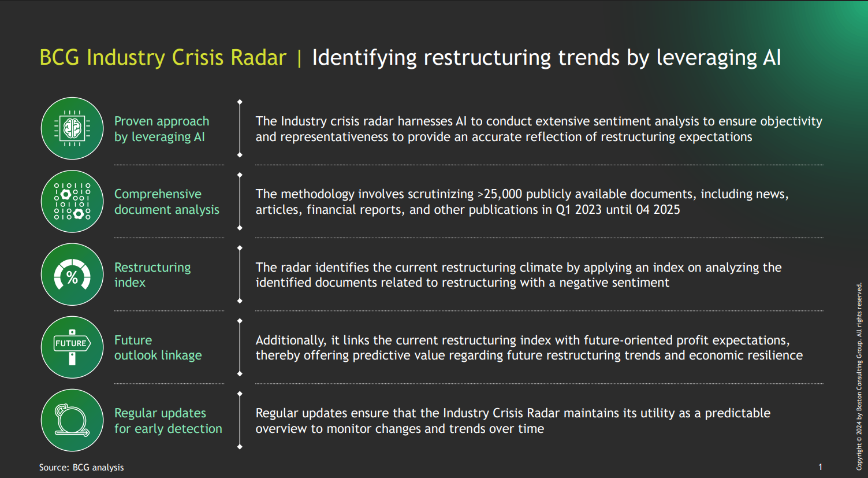The height and width of the screenshot is (478, 868).
Task: Select the 'Future outlook linkage' heading
Action: [158, 347]
